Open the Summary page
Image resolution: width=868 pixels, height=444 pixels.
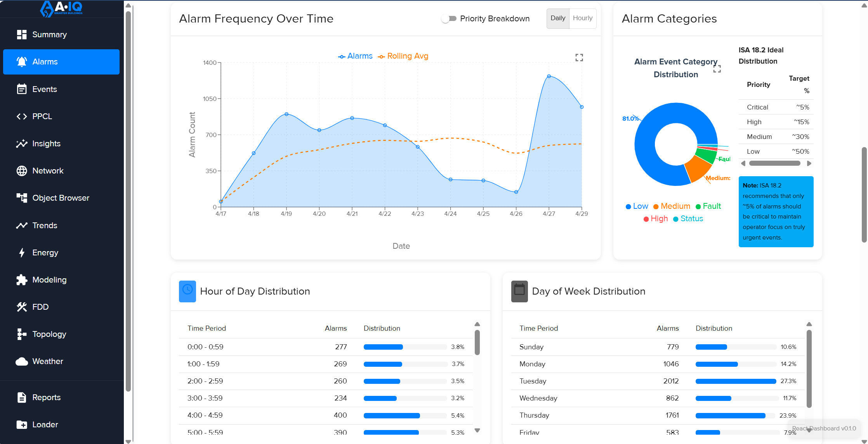pos(61,35)
